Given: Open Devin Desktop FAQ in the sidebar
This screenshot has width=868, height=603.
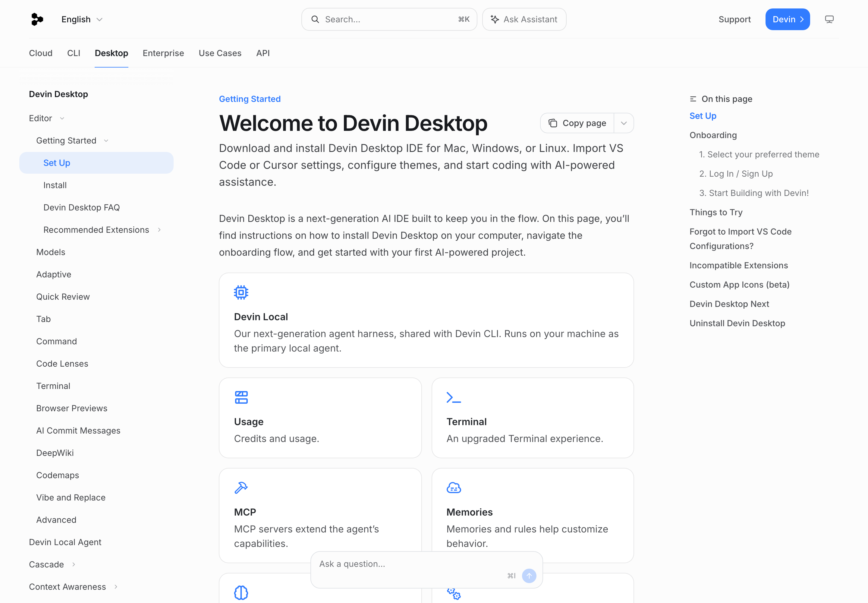Looking at the screenshot, I should pos(82,207).
